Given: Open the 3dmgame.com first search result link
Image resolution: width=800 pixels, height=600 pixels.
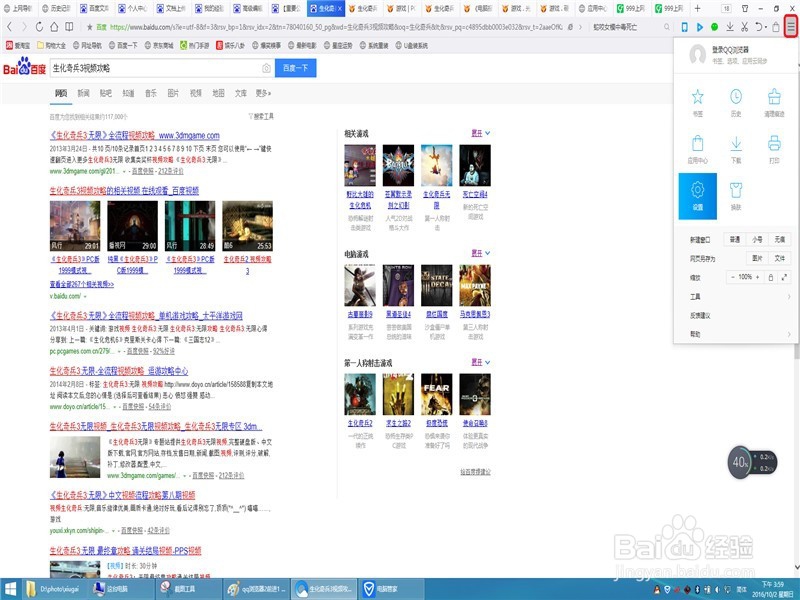Looking at the screenshot, I should pyautogui.click(x=135, y=136).
